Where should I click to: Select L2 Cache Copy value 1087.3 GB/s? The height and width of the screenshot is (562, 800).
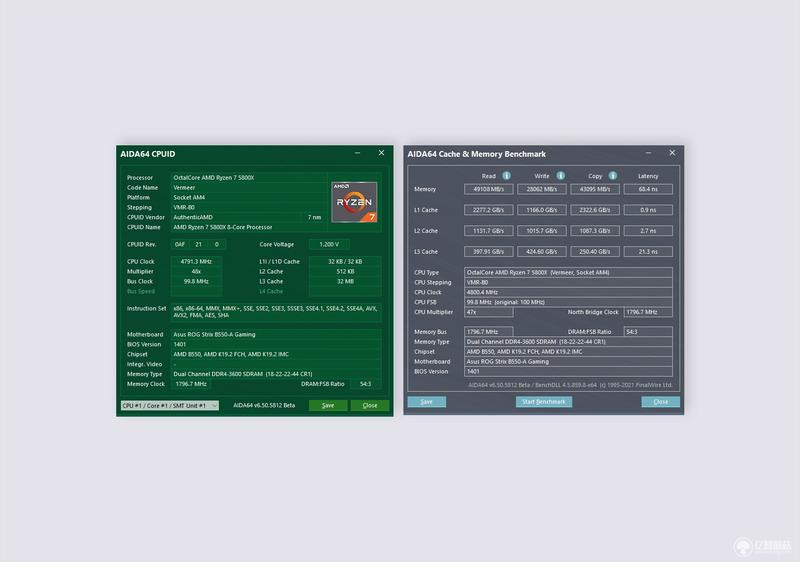(x=595, y=231)
